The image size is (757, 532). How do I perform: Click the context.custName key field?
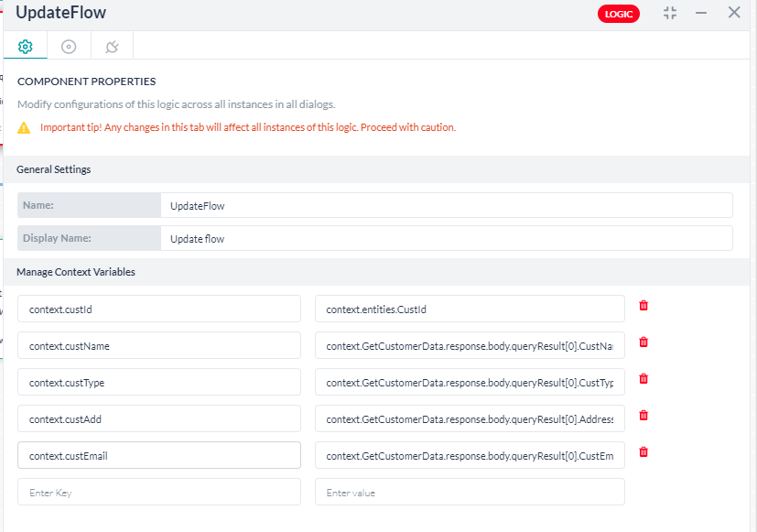click(x=158, y=345)
